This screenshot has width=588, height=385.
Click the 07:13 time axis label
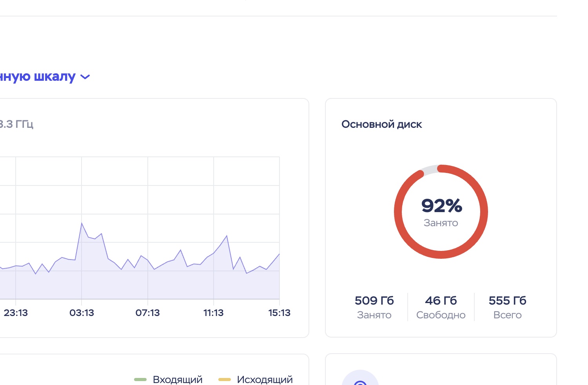pos(148,313)
